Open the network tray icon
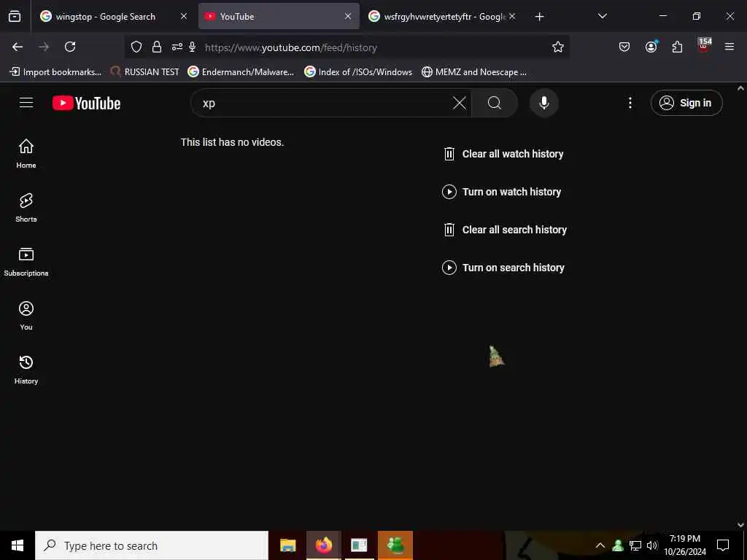The height and width of the screenshot is (560, 747). (635, 545)
